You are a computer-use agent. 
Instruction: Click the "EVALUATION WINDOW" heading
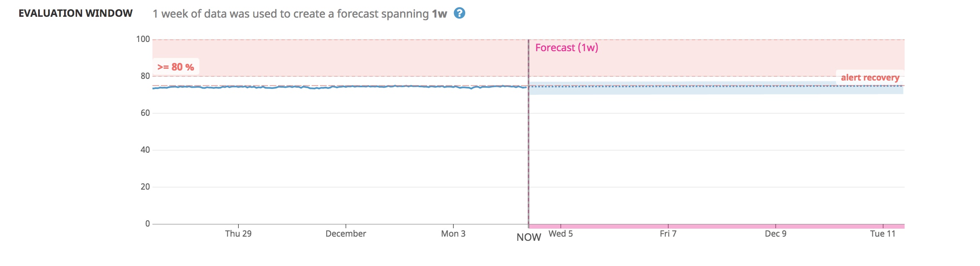point(75,13)
